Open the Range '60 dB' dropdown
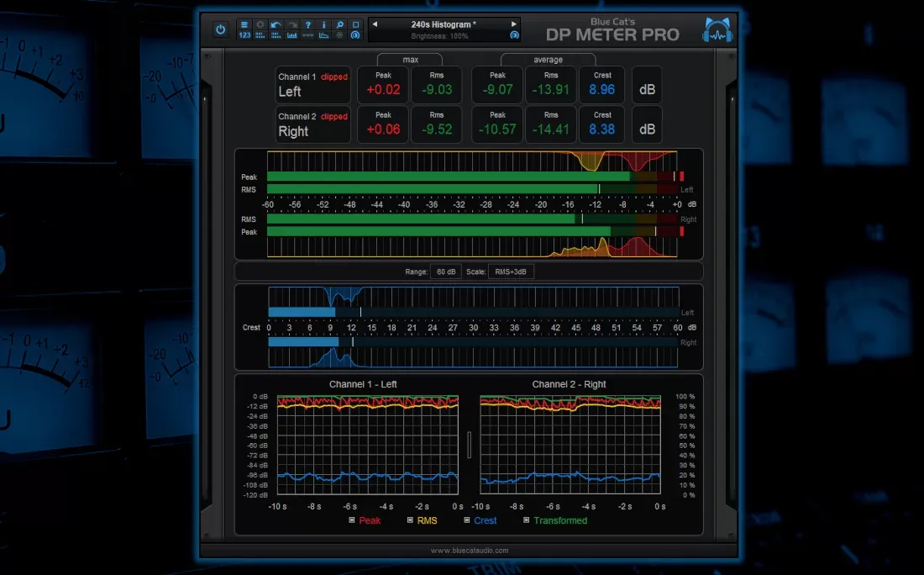Viewport: 924px width, 575px height. (x=446, y=272)
